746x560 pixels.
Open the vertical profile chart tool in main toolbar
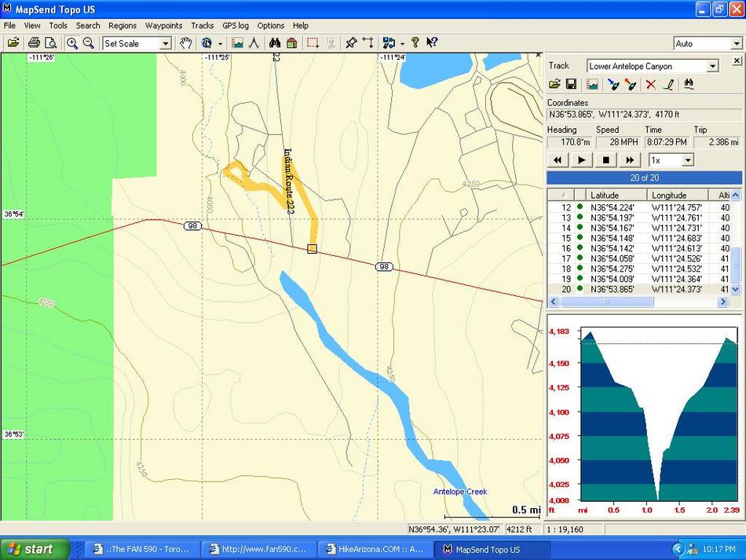tap(237, 43)
